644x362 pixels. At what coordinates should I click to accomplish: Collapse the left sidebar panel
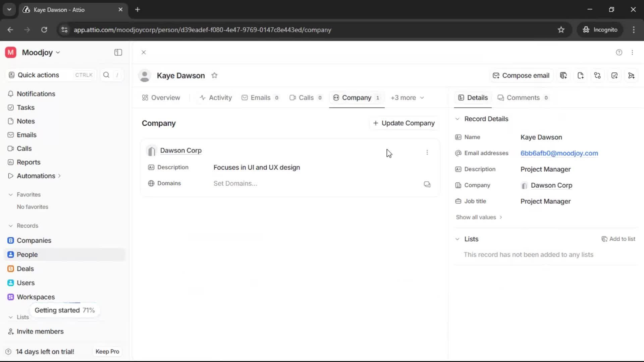[118, 52]
